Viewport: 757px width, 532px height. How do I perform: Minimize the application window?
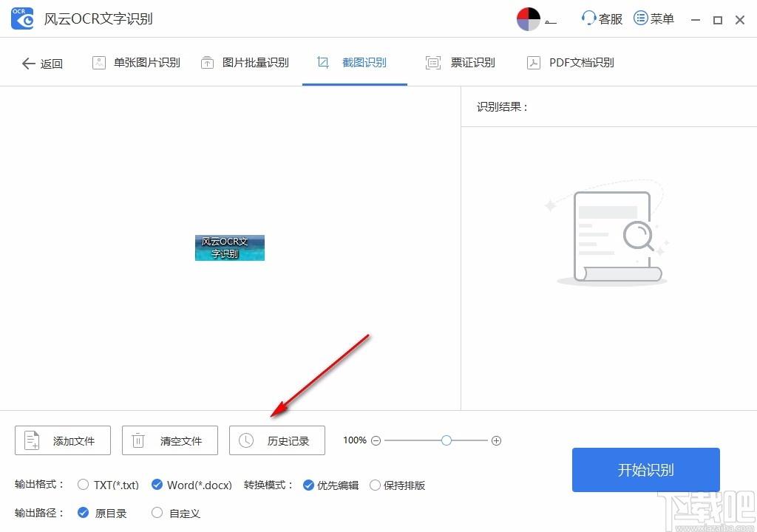[x=696, y=20]
